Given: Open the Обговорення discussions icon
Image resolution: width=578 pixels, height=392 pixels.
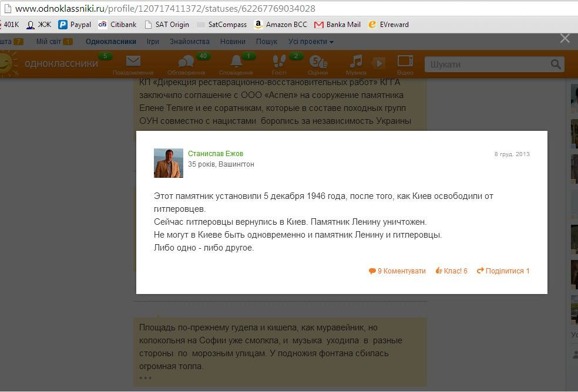Looking at the screenshot, I should click(x=186, y=62).
